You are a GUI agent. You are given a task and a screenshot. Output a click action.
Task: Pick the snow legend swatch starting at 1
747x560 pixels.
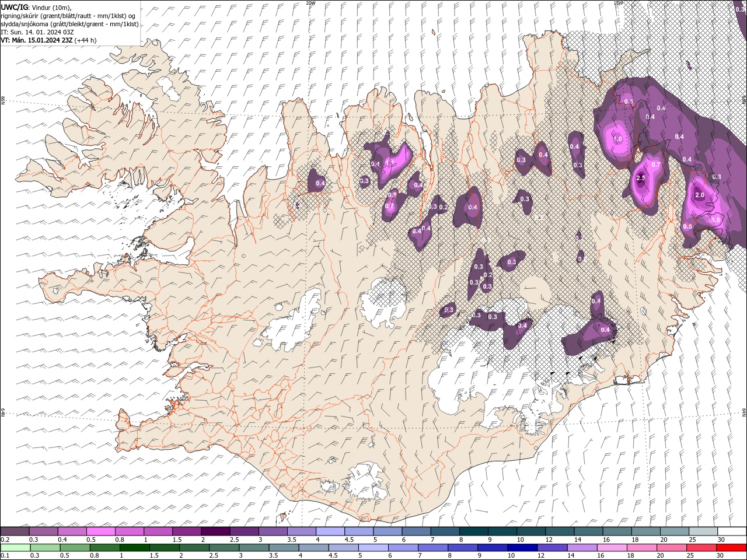pyautogui.click(x=158, y=531)
